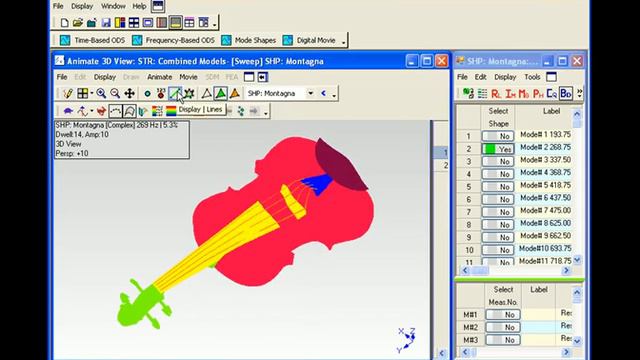Click the Real part RL icon in SHP toolbar
The image size is (640, 360).
496,94
